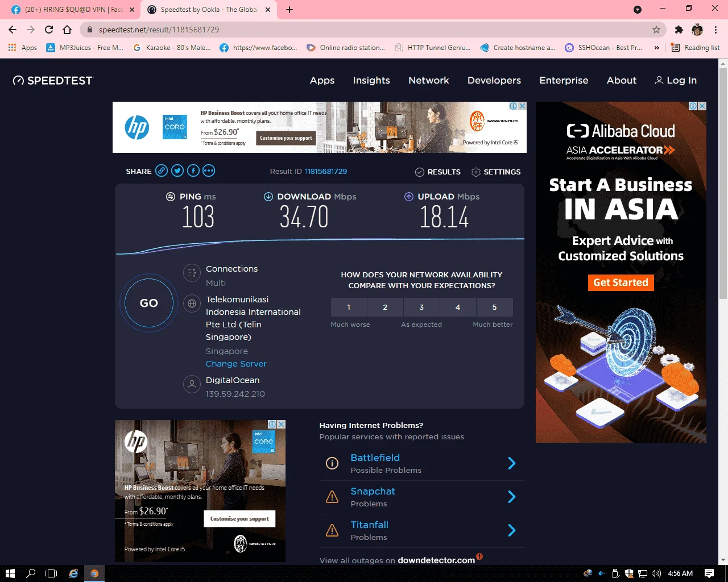This screenshot has height=582, width=728.
Task: Click the GO button to start test
Action: (x=149, y=303)
